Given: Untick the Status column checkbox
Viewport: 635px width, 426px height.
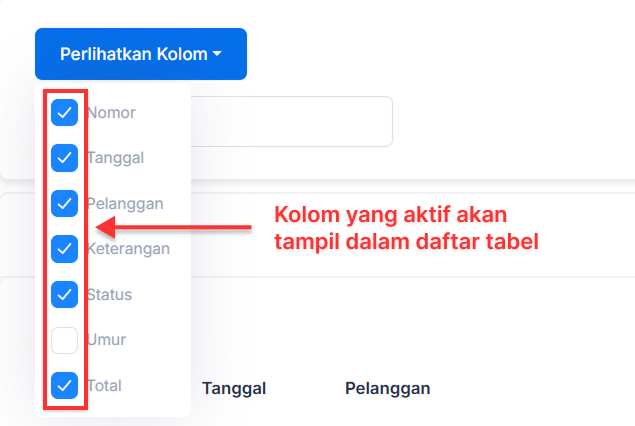Looking at the screenshot, I should tap(64, 294).
